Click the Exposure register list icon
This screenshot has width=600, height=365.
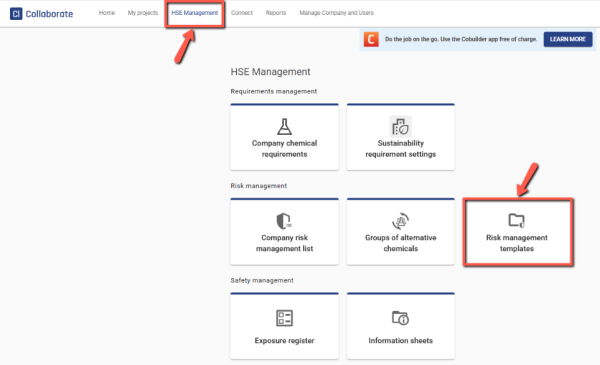pyautogui.click(x=284, y=318)
